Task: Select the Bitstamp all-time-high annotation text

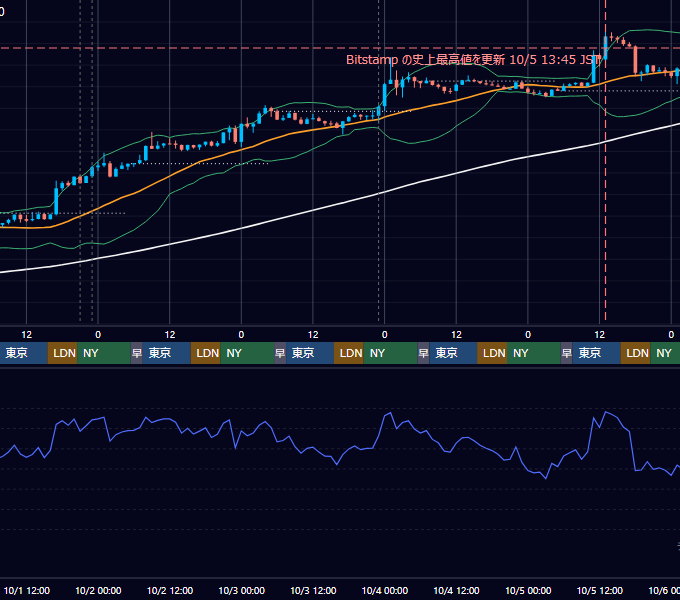Action: coord(474,60)
